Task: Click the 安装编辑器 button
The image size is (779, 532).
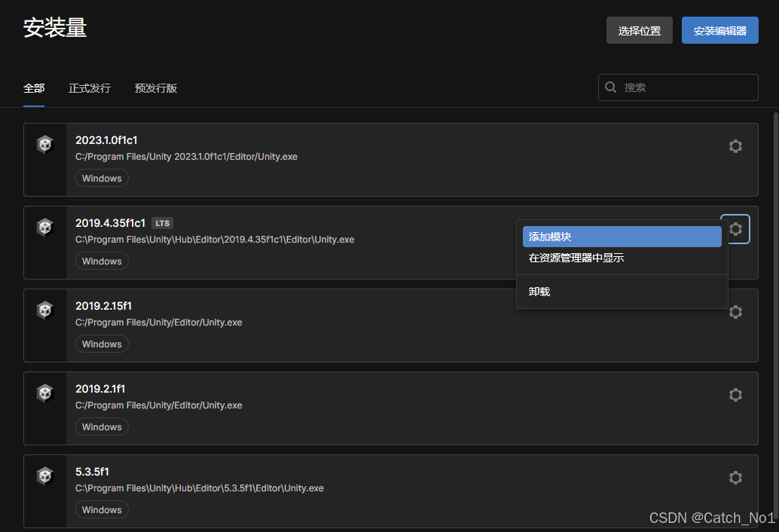Action: [x=719, y=30]
